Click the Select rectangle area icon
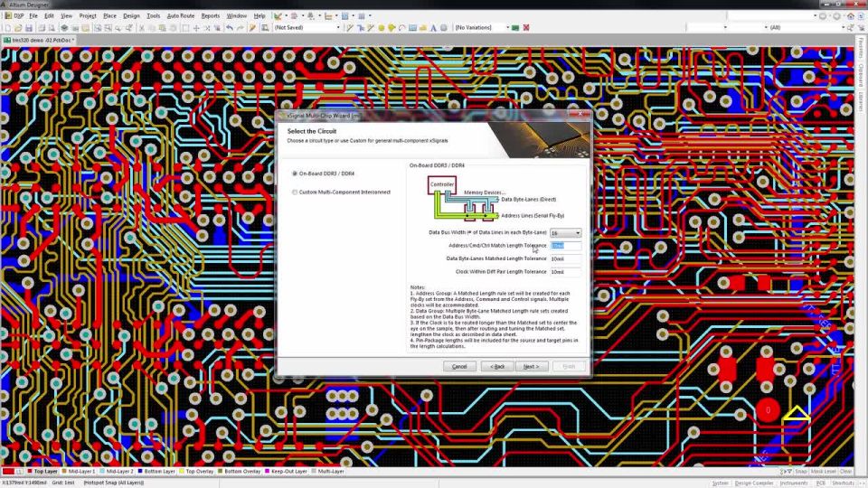 coord(185,28)
